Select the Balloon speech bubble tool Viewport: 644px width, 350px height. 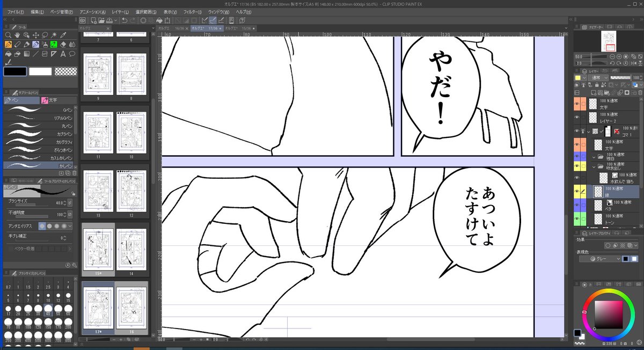[x=72, y=54]
